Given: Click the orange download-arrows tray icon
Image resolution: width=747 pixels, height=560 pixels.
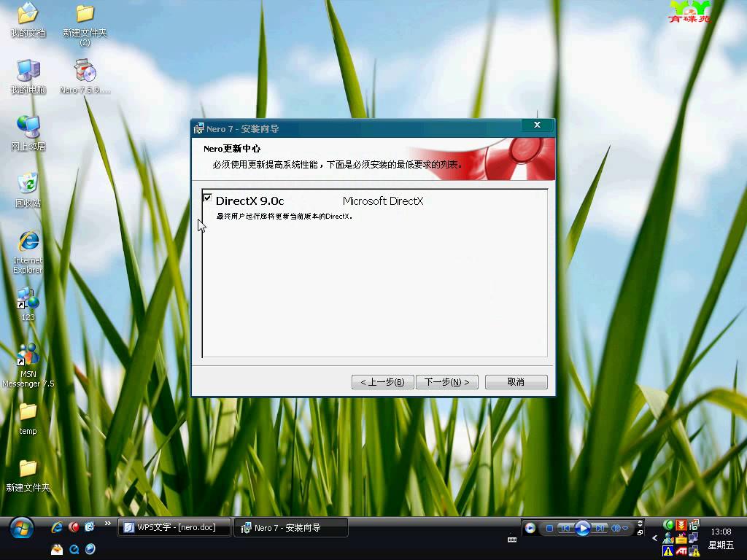Looking at the screenshot, I should pyautogui.click(x=681, y=525).
